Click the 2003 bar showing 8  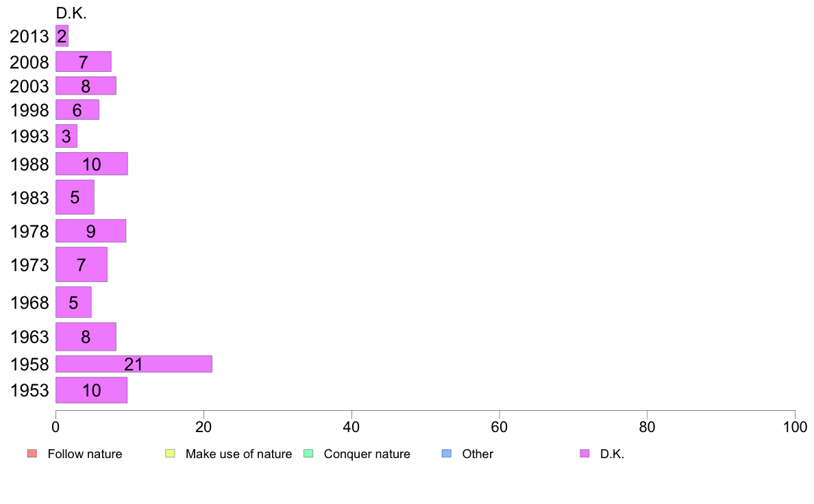click(86, 86)
